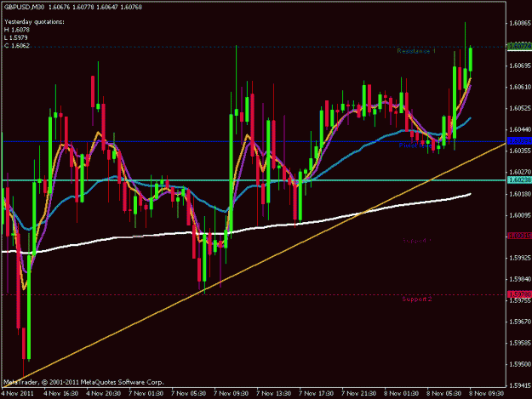Screen dimensions: 532x399
Task: Click price axis value 1.60525
Action: (520, 108)
